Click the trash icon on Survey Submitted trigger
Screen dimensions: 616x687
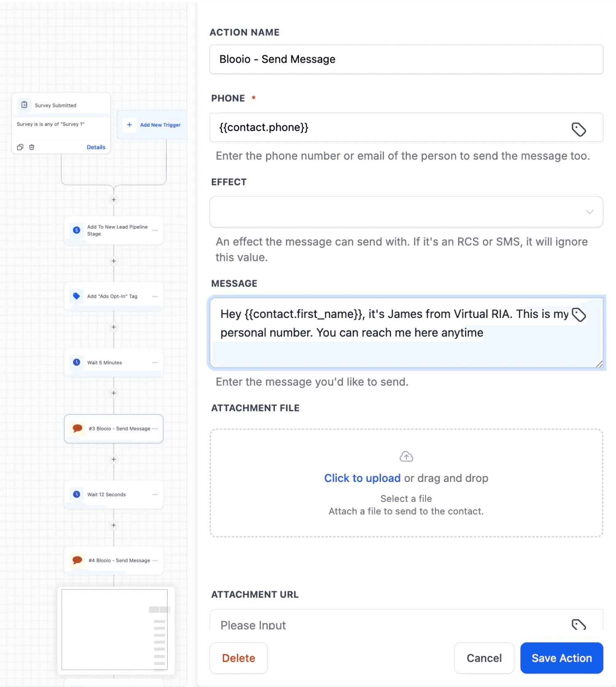[32, 147]
